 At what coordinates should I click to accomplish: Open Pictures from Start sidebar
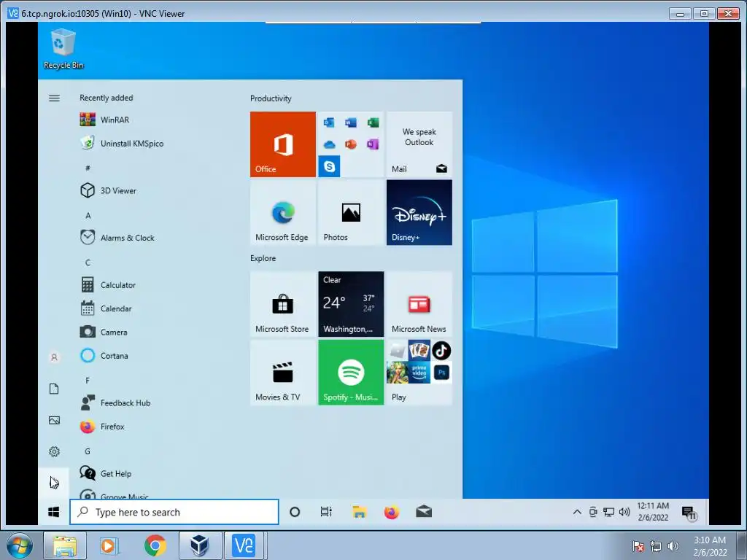click(x=54, y=420)
